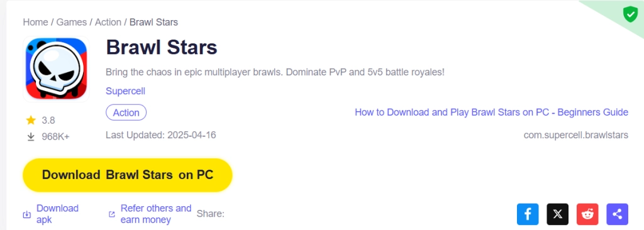The image size is (644, 230).
Task: Click the Download apk link
Action: click(x=57, y=214)
